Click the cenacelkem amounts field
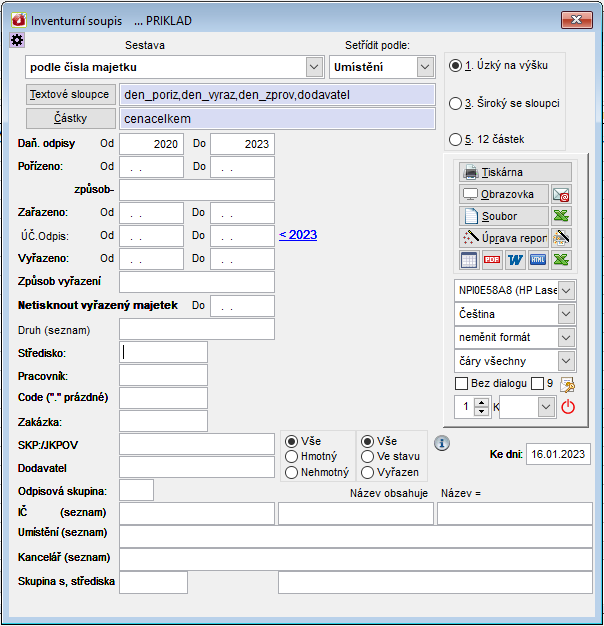This screenshot has width=604, height=626. tap(277, 119)
